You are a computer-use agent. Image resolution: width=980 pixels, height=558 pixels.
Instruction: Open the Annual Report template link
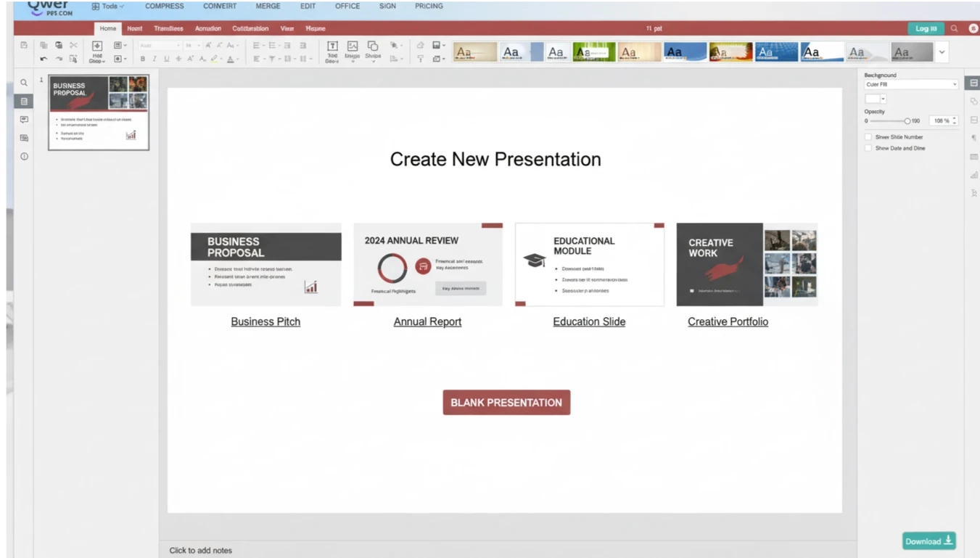pyautogui.click(x=427, y=321)
